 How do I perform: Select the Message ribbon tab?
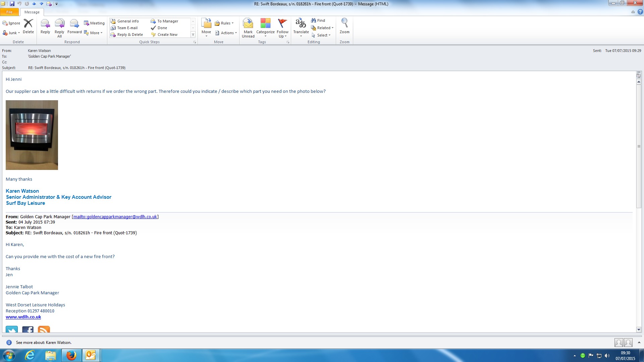(32, 12)
